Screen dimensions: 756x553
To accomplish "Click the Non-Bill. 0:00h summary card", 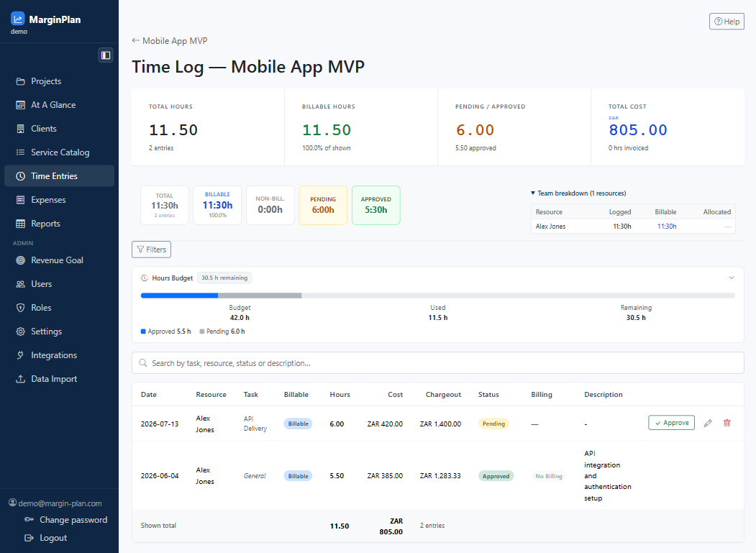I will point(270,206).
